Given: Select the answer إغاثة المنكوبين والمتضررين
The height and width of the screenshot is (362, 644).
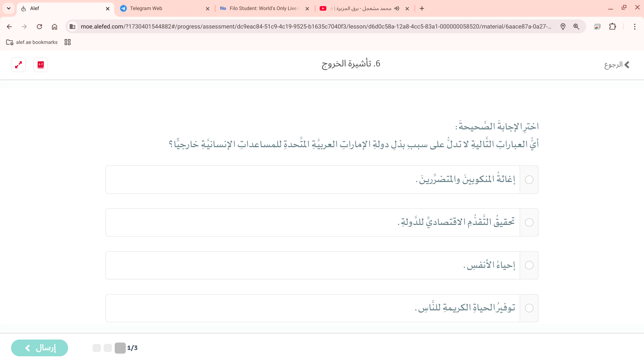Looking at the screenshot, I should click(529, 180).
